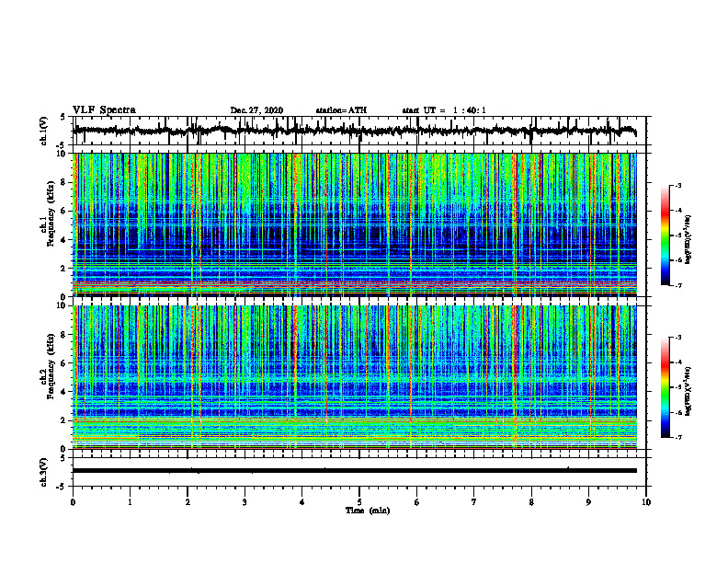Click the upper colorbar's log PSD units label
Screen dimensions: 728x563
[x=688, y=239]
